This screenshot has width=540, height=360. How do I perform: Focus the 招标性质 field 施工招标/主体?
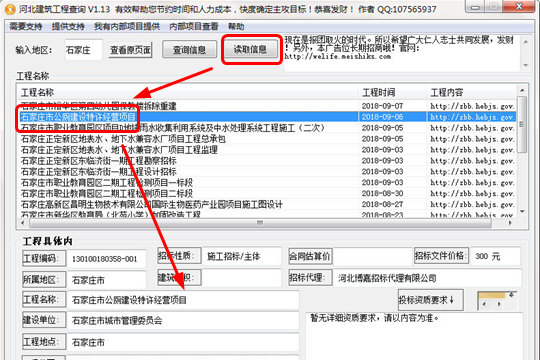[x=242, y=257]
